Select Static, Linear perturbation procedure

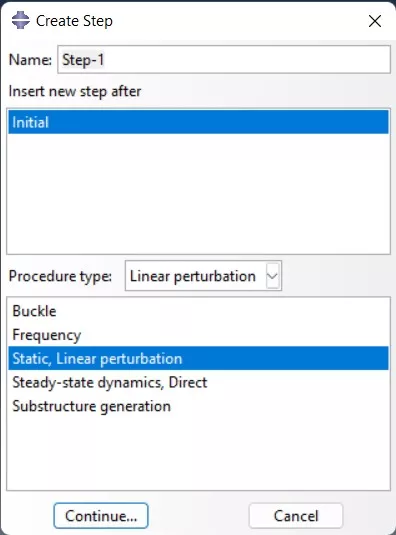198,359
